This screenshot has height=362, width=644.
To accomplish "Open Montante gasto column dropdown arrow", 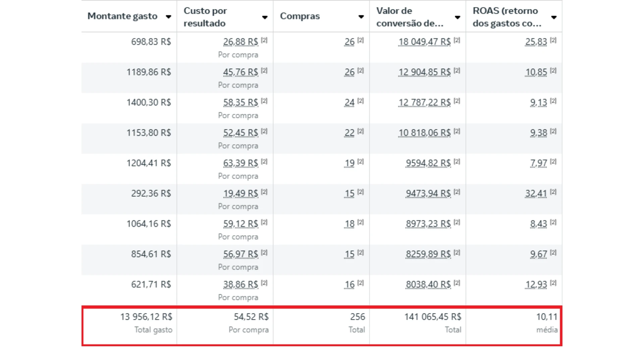I will click(168, 17).
